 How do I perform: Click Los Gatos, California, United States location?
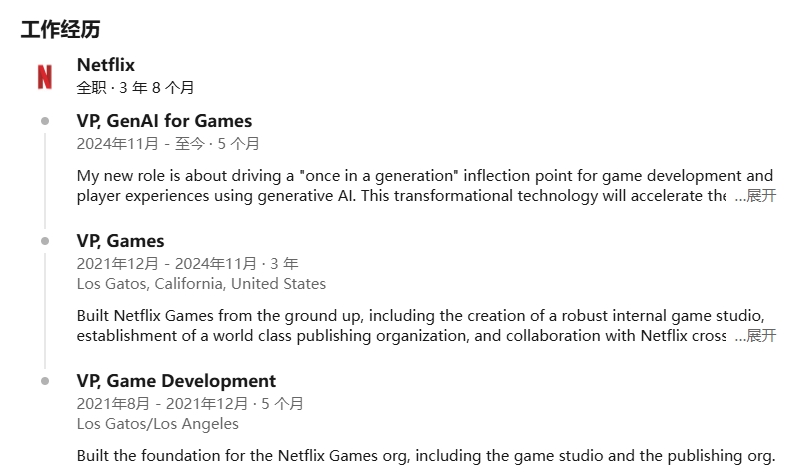pyautogui.click(x=201, y=283)
